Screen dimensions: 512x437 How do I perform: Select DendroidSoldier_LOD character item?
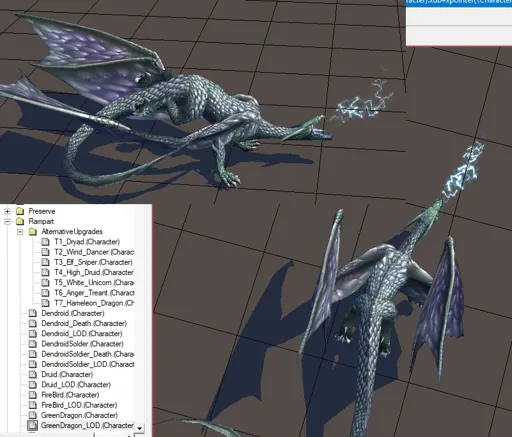click(x=88, y=364)
